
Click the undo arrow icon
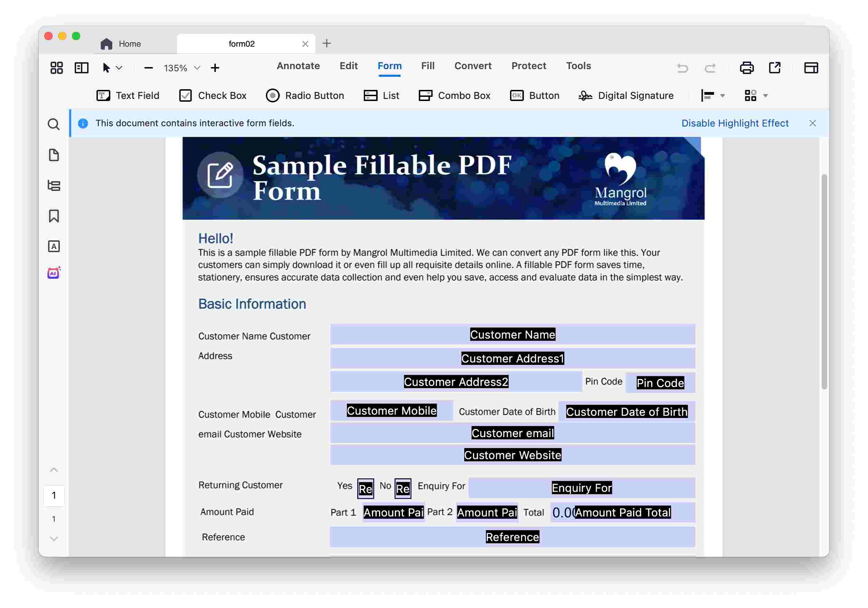[682, 68]
